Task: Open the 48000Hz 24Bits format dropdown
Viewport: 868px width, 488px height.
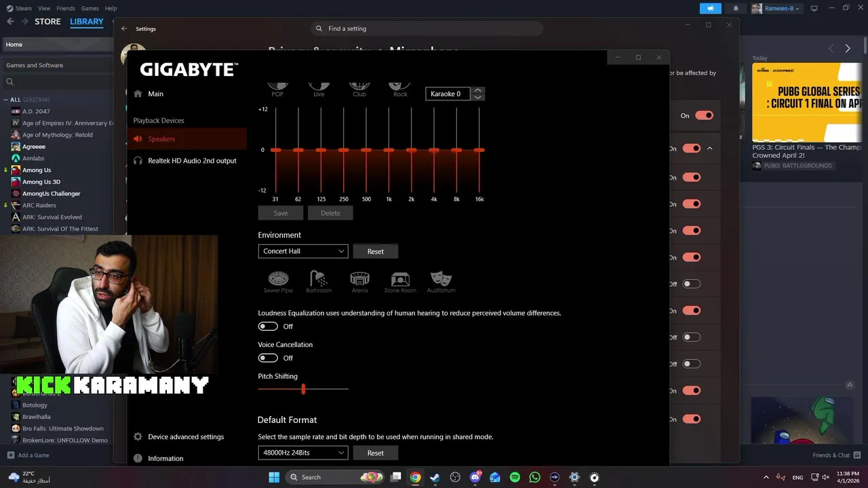Action: [x=303, y=453]
